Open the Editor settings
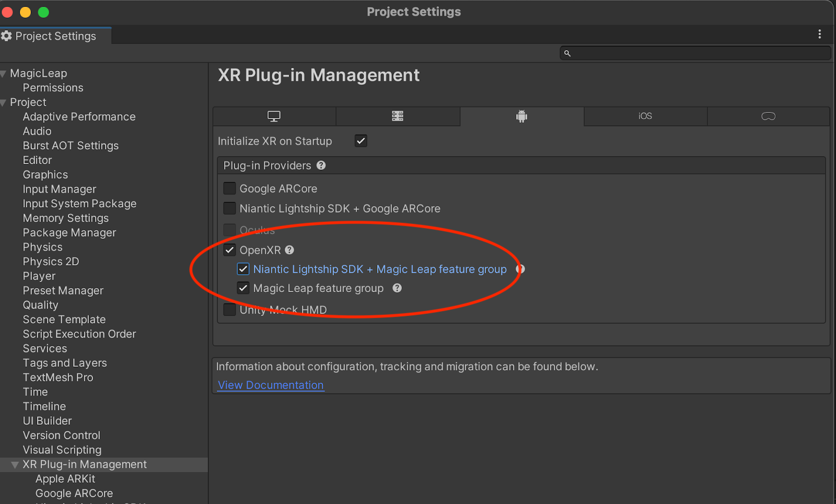Viewport: 836px width, 504px height. (x=37, y=160)
